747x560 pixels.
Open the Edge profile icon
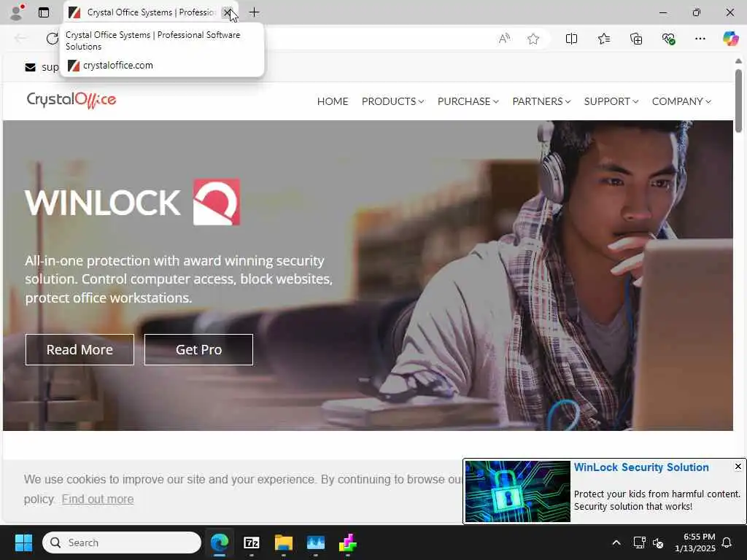click(x=17, y=12)
